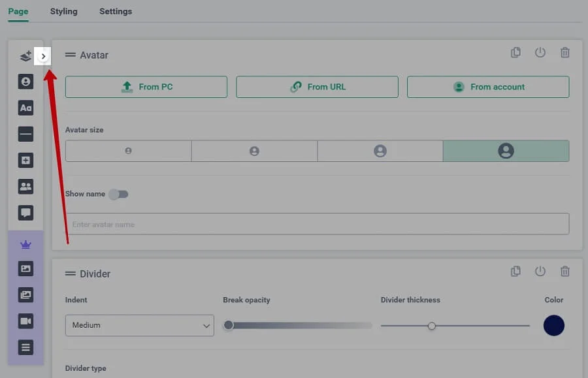
Task: Upload avatar using From PC button
Action: coord(146,87)
